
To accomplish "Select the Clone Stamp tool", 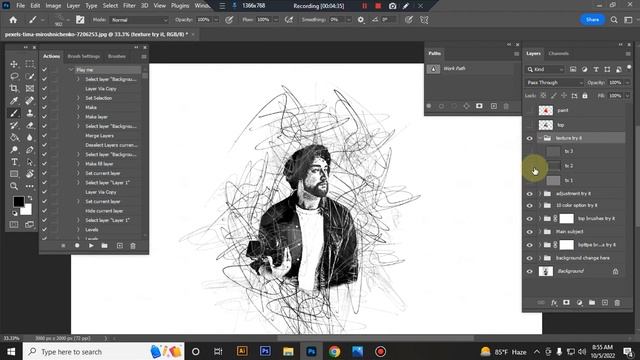I will (30, 113).
